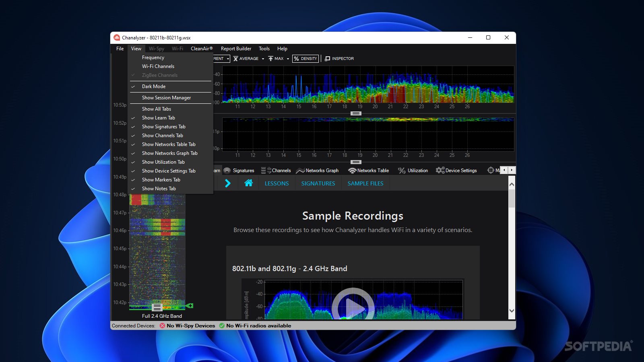The image size is (644, 362).
Task: Uncheck Show Signatures Tab
Action: [x=171, y=127]
